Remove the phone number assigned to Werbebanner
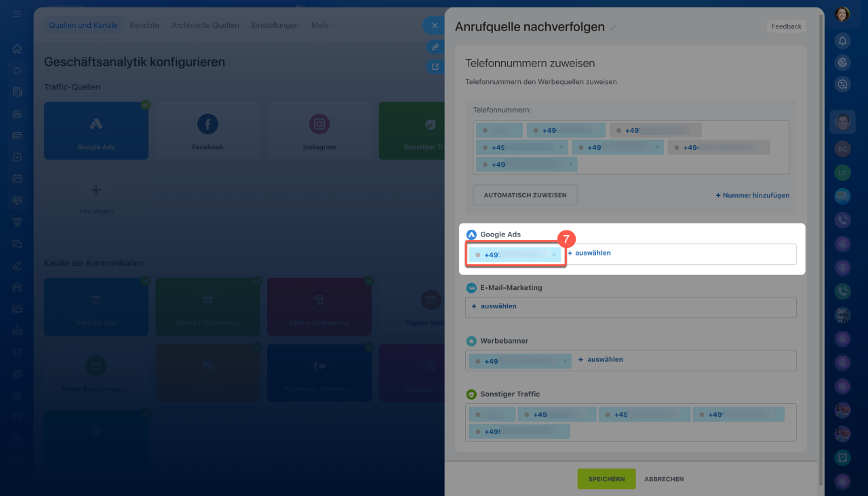868x496 pixels. [x=564, y=361]
